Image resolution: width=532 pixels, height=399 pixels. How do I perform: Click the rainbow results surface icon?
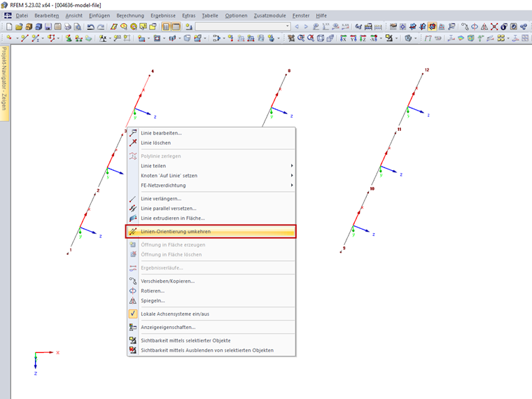pyautogui.click(x=461, y=38)
